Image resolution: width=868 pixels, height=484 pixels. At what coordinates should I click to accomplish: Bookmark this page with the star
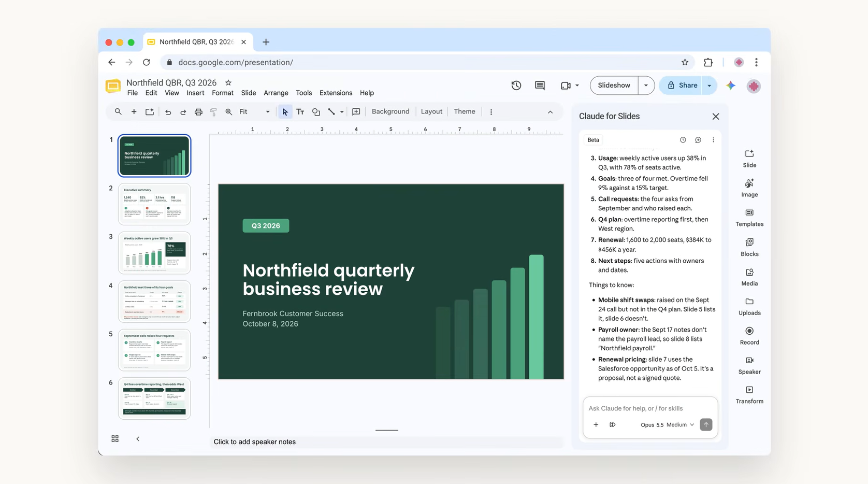(x=685, y=62)
